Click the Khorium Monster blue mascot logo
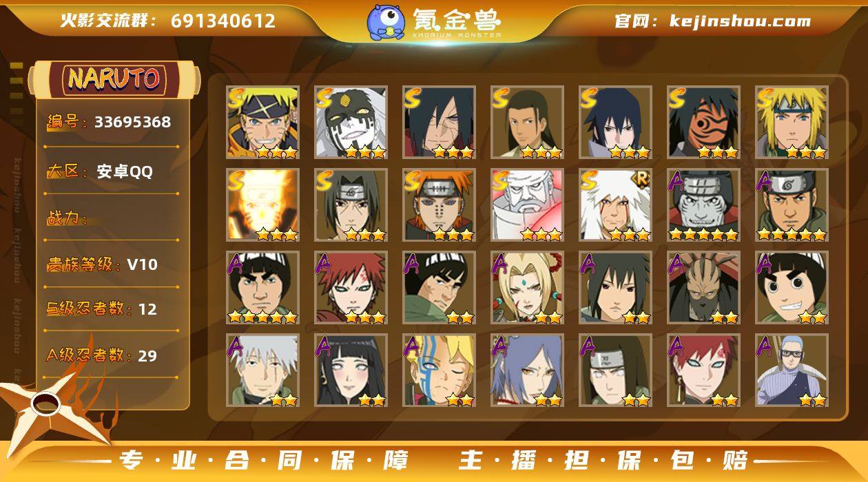 (385, 22)
